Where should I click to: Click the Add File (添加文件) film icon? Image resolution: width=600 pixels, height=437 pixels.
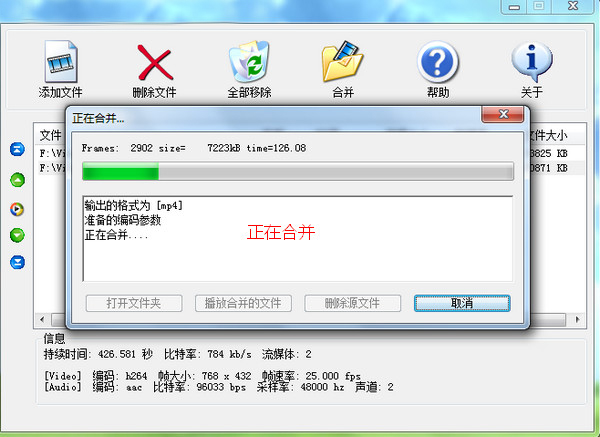pos(61,62)
